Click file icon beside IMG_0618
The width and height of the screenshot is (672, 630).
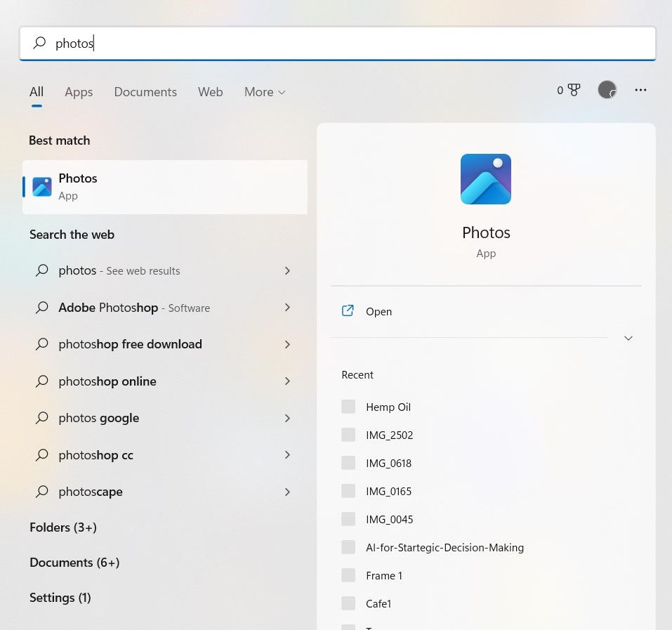(x=348, y=463)
